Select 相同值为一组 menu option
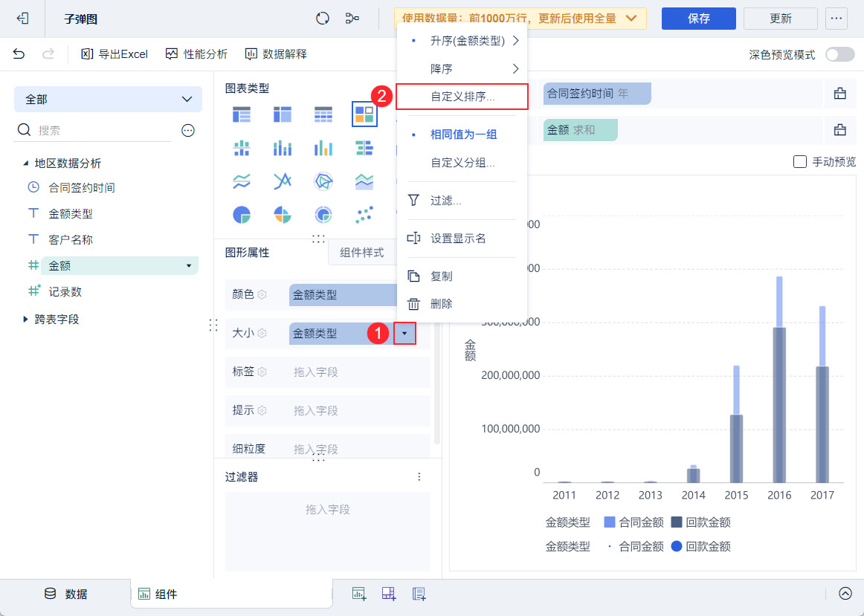The image size is (864, 616). (x=462, y=134)
